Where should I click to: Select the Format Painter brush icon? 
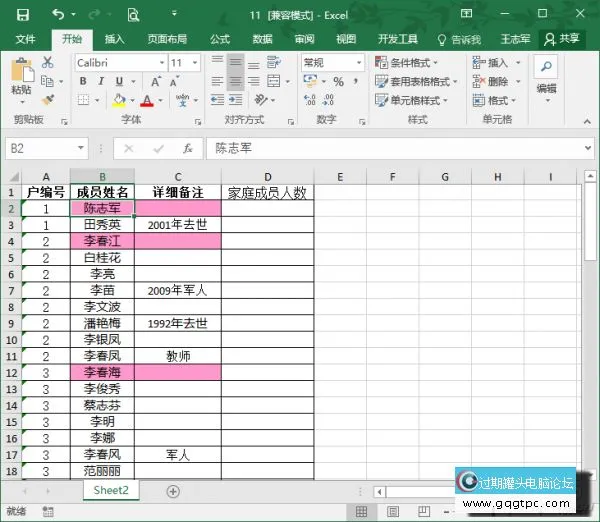point(48,100)
